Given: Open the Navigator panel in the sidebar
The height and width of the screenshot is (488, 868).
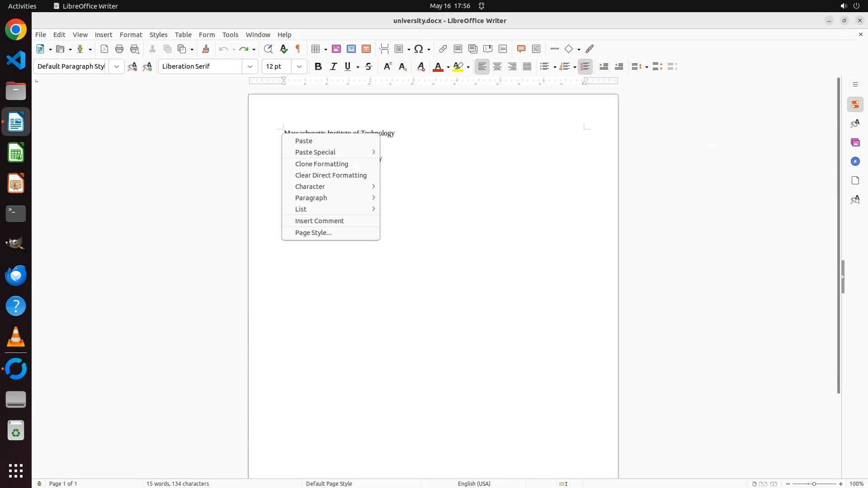Looking at the screenshot, I should tap(855, 162).
